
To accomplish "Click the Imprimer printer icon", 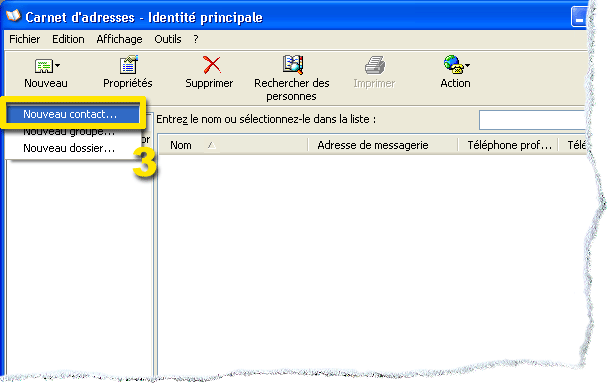I will point(375,65).
